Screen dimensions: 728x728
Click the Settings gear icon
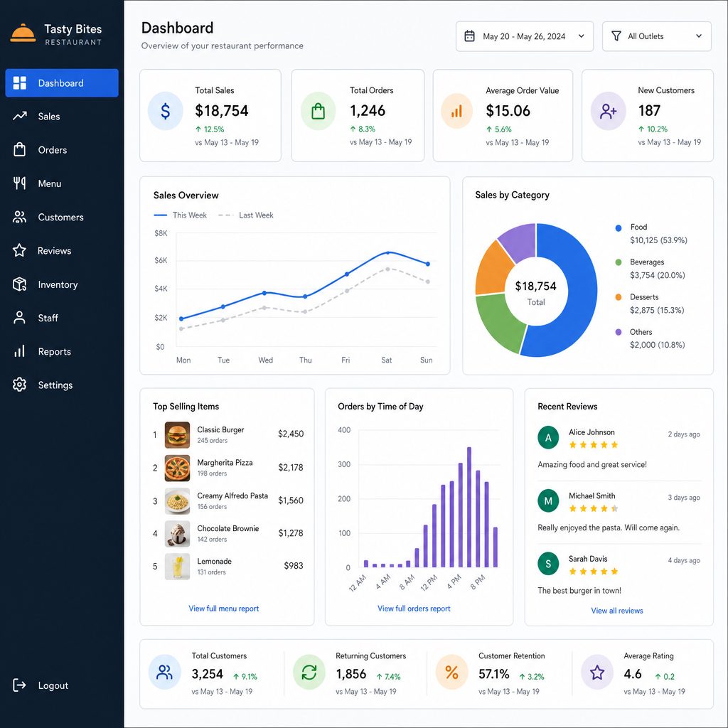19,385
